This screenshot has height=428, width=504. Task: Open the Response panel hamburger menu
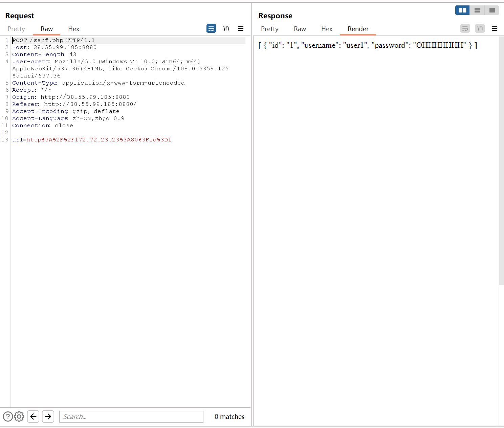click(495, 28)
